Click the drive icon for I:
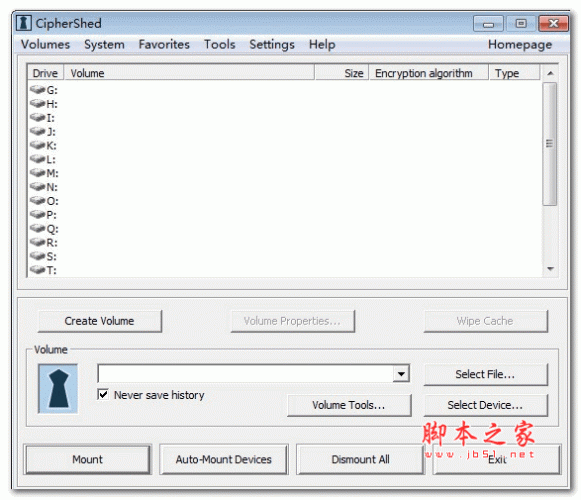This screenshot has height=500, width=581. pos(37,117)
